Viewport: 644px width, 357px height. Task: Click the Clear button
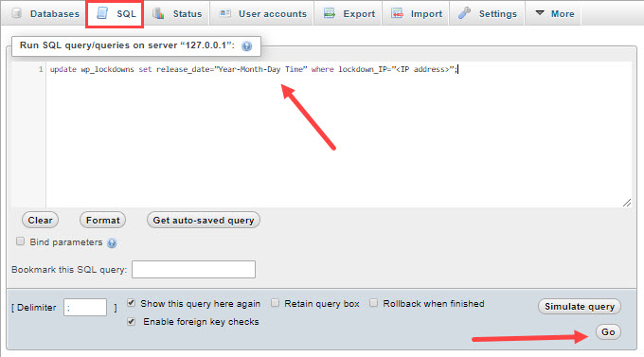[40, 221]
